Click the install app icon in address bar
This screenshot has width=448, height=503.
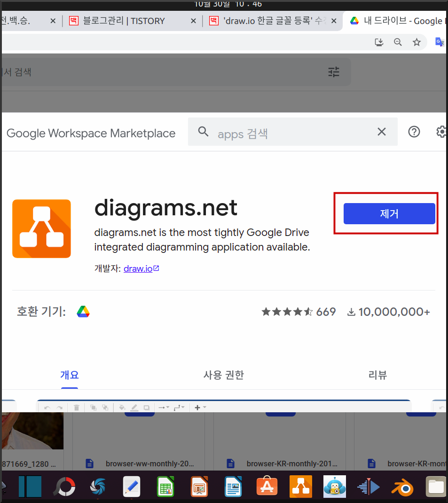tap(379, 42)
